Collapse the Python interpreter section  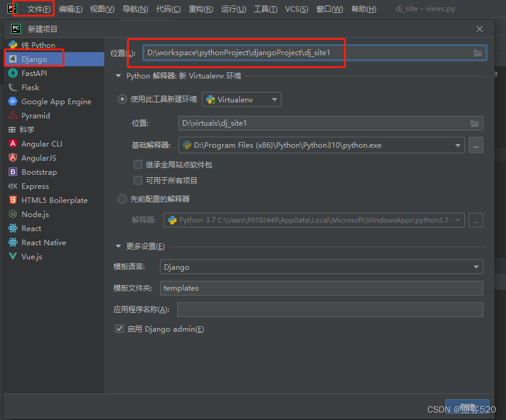(x=118, y=76)
